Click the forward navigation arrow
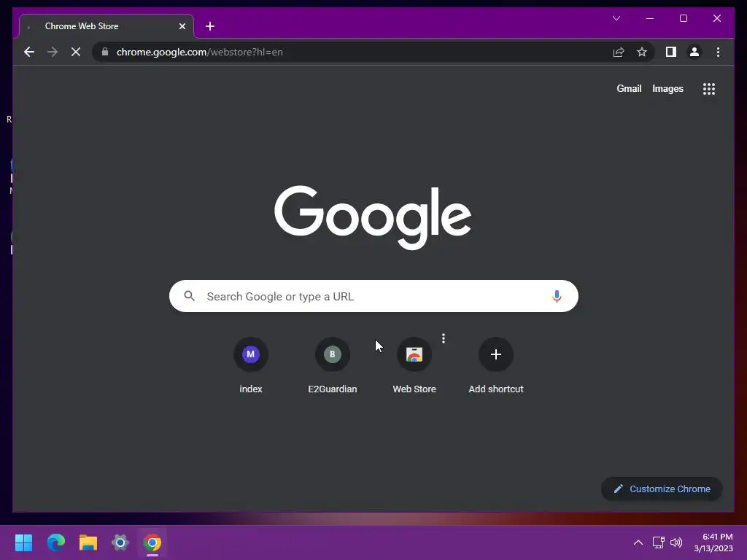 53,52
